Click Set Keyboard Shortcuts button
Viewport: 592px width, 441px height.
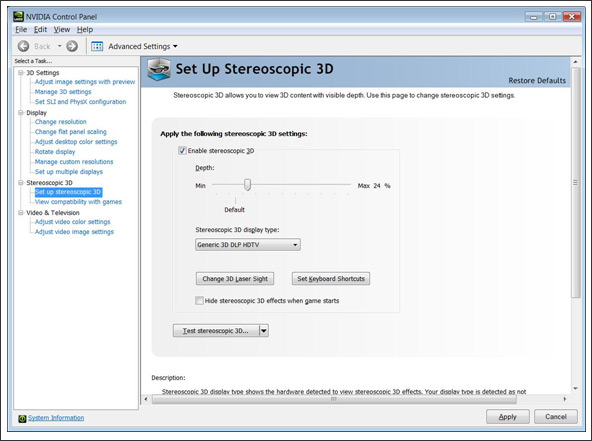(331, 279)
